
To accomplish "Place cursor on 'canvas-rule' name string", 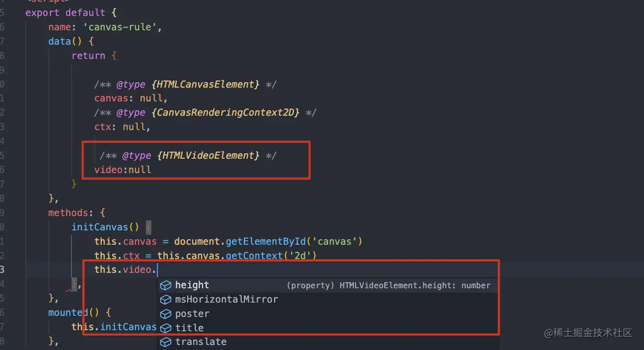I will [x=120, y=27].
